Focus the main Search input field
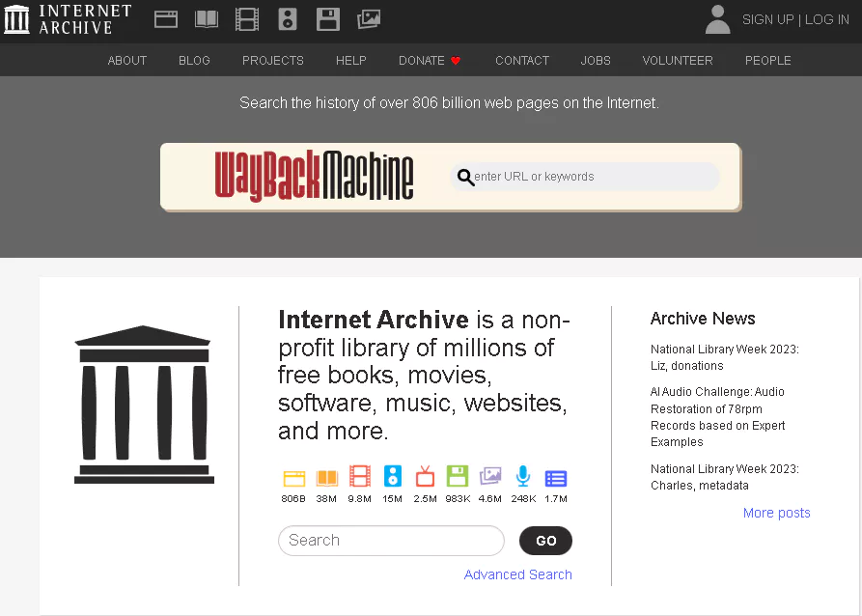 391,540
